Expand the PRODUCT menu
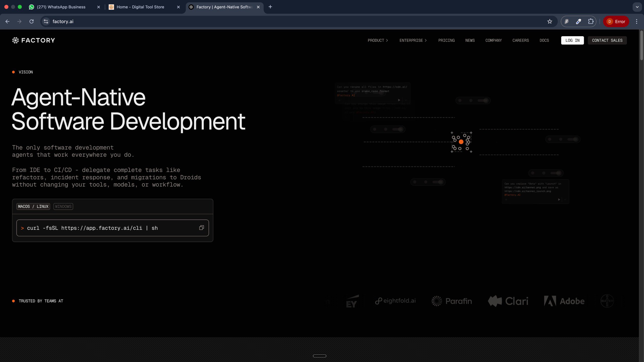Image resolution: width=644 pixels, height=362 pixels. click(x=378, y=40)
